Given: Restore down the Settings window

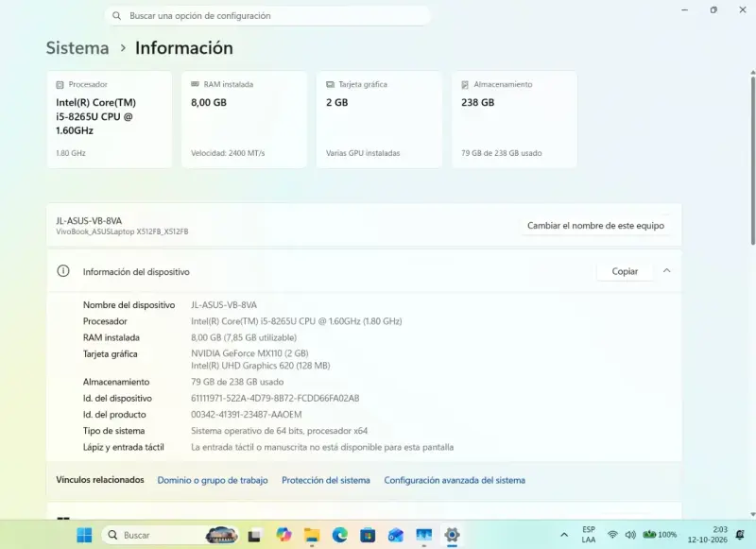Looking at the screenshot, I should (x=713, y=9).
